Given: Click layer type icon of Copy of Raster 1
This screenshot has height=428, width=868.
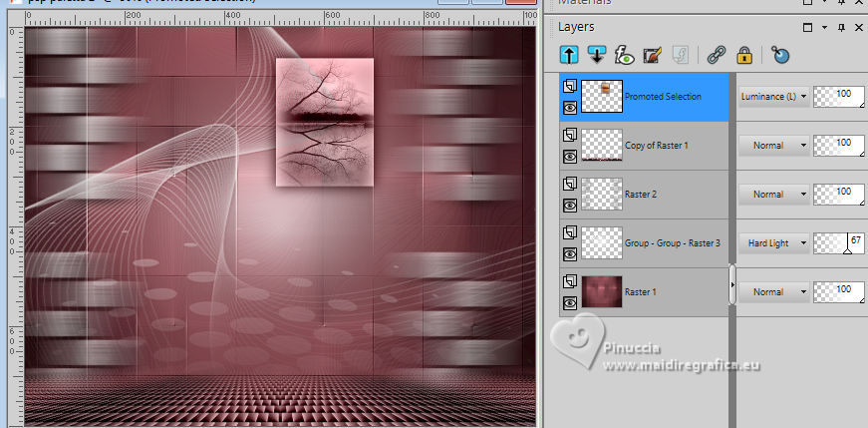Looking at the screenshot, I should [570, 136].
